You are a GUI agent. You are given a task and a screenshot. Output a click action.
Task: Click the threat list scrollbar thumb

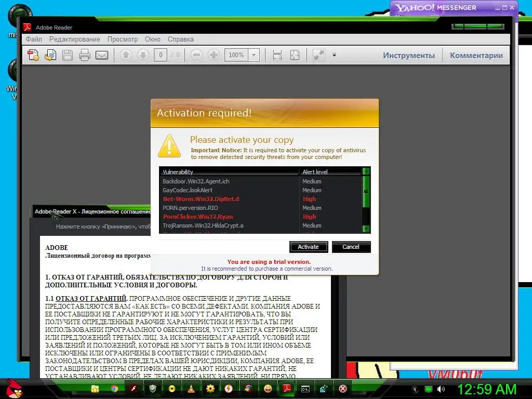[366, 191]
